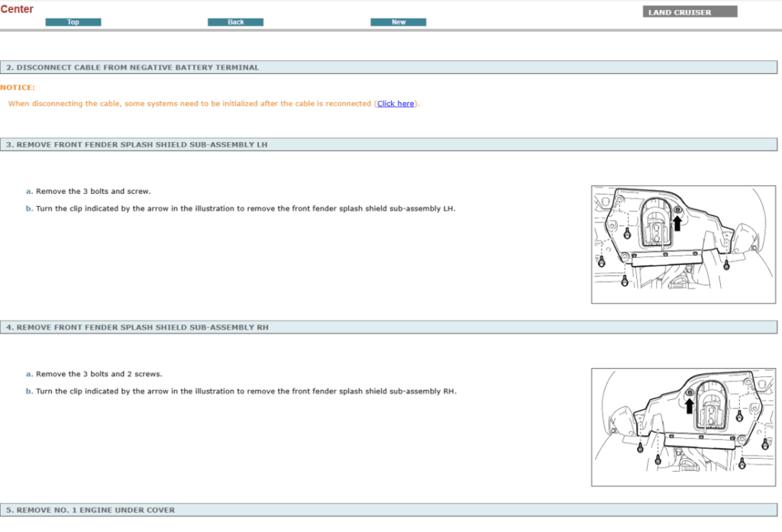The image size is (782, 532).
Task: Click the red 'Center' page title
Action: click(x=17, y=9)
